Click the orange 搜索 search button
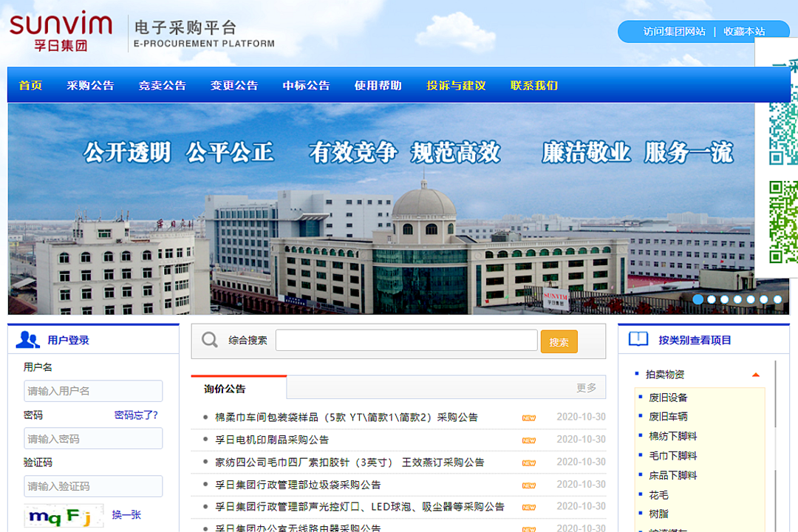Screen dimensions: 798x532 point(559,340)
